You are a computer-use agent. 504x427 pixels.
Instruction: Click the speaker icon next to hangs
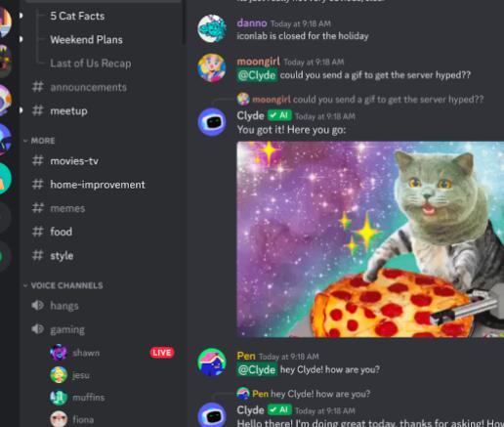tap(38, 306)
